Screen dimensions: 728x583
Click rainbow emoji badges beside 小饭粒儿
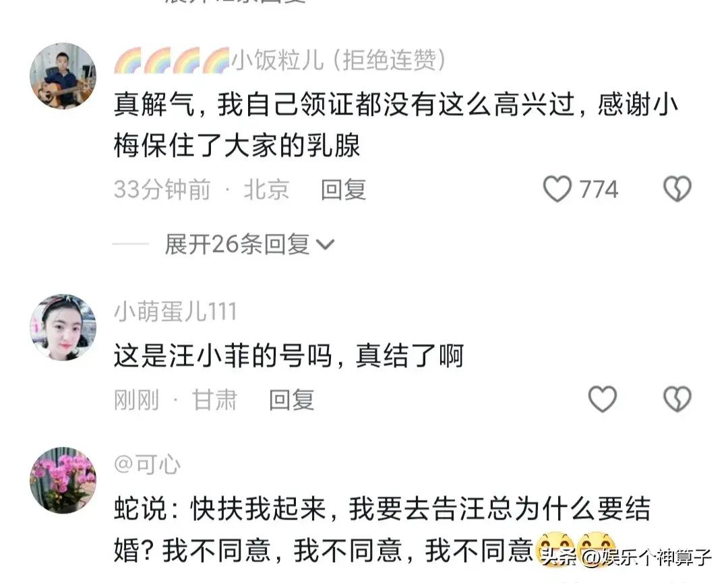coord(172,61)
